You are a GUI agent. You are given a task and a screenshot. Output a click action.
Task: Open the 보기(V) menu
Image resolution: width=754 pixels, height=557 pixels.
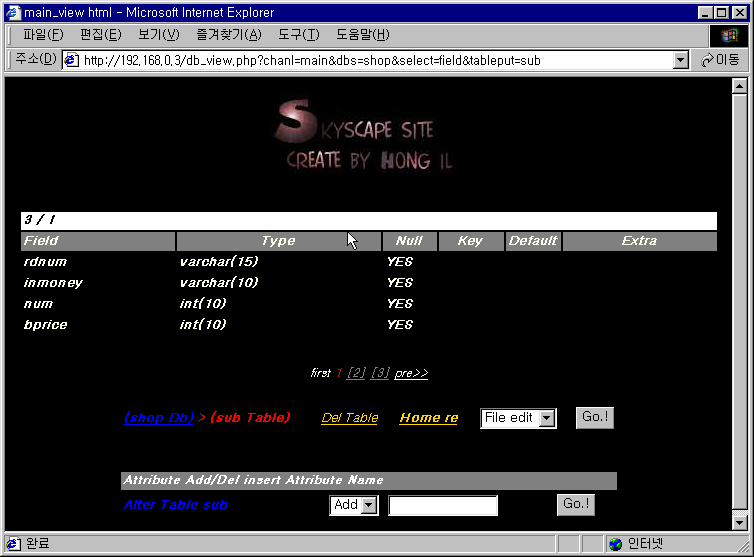[x=158, y=35]
